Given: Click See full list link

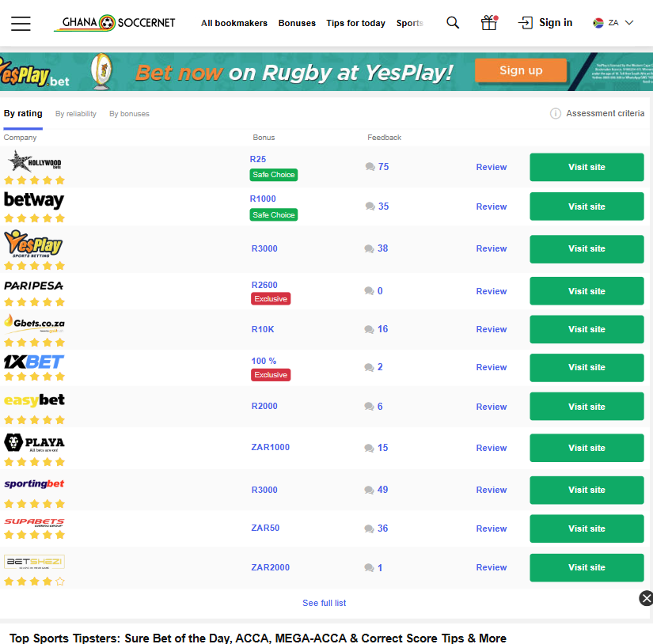Looking at the screenshot, I should [x=324, y=603].
